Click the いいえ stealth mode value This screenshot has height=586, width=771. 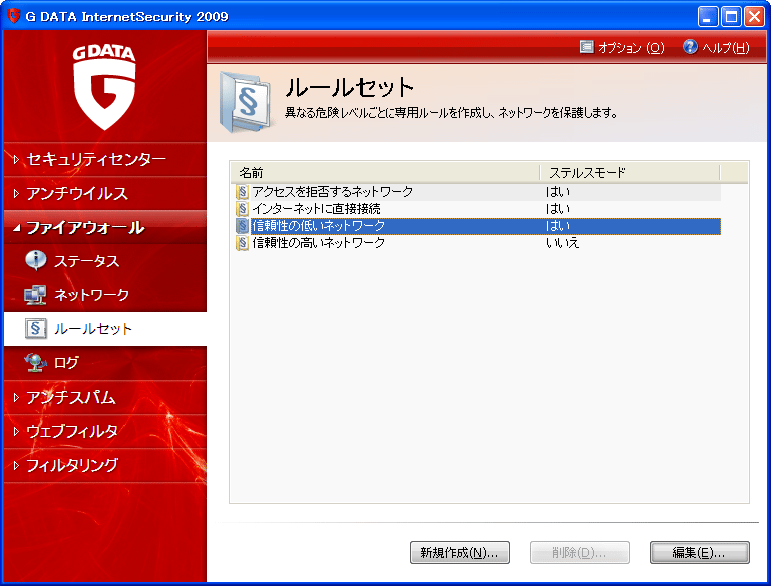click(x=563, y=243)
